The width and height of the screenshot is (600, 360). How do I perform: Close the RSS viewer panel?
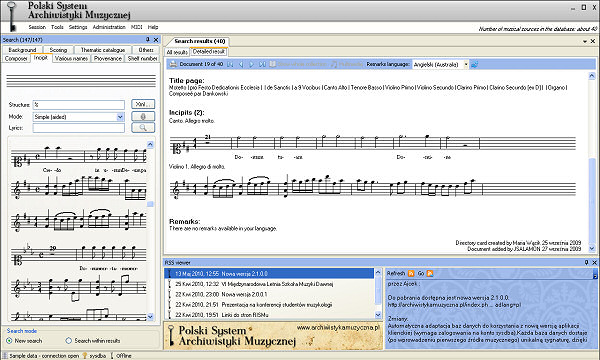point(594,262)
